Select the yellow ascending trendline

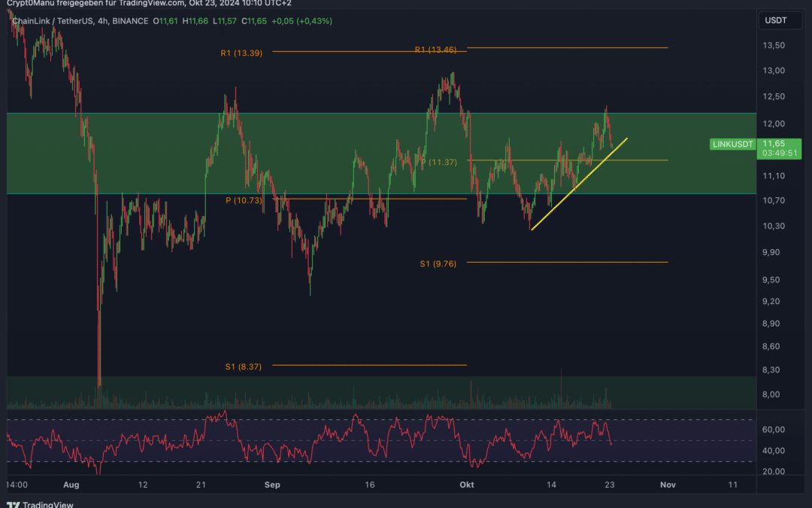coord(580,184)
